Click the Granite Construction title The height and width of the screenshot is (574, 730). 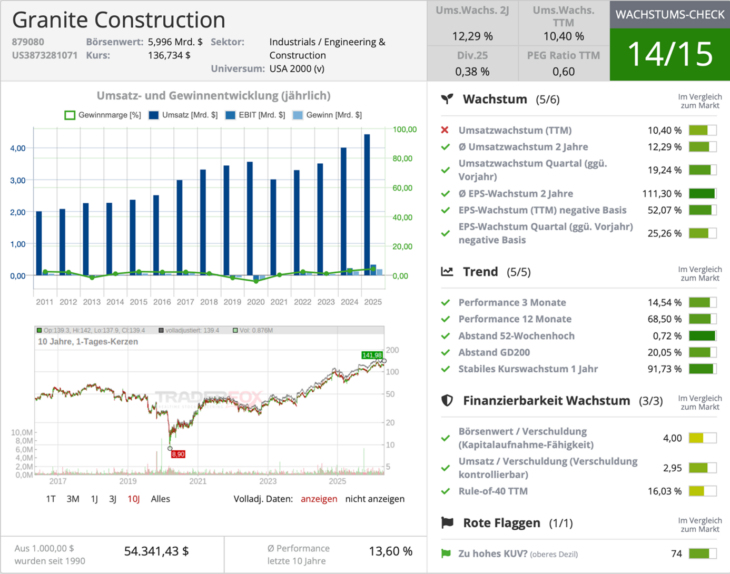119,20
